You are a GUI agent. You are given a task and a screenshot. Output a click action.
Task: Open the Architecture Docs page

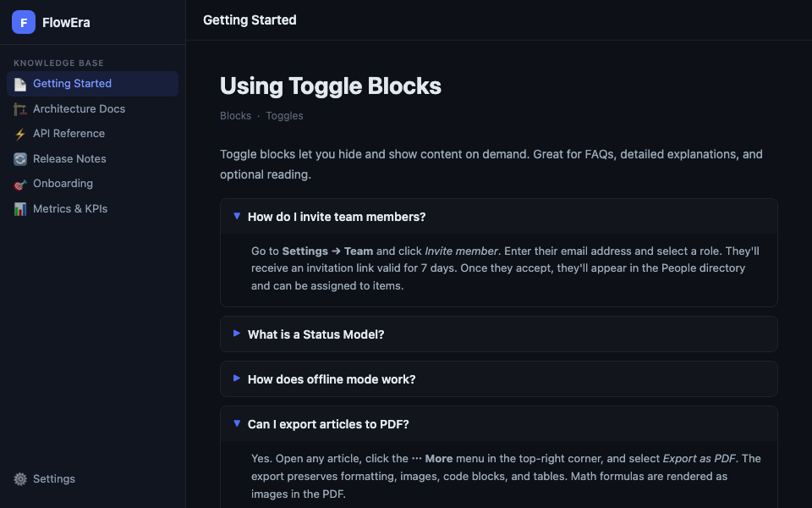[x=79, y=109]
